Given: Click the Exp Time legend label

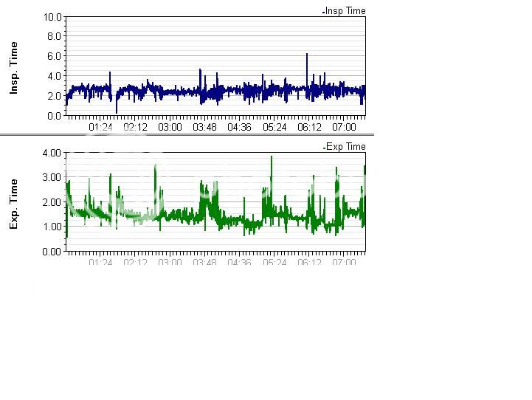Looking at the screenshot, I should pyautogui.click(x=346, y=147).
